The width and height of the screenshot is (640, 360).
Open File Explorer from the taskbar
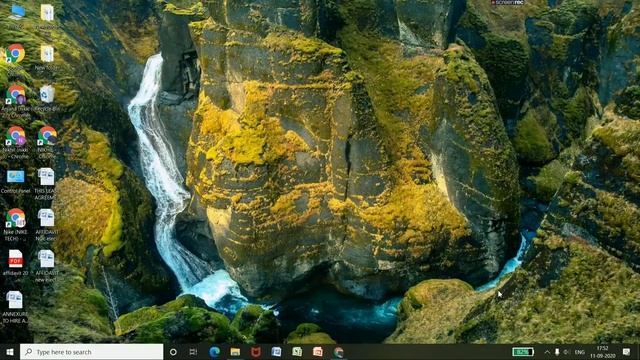[235, 352]
